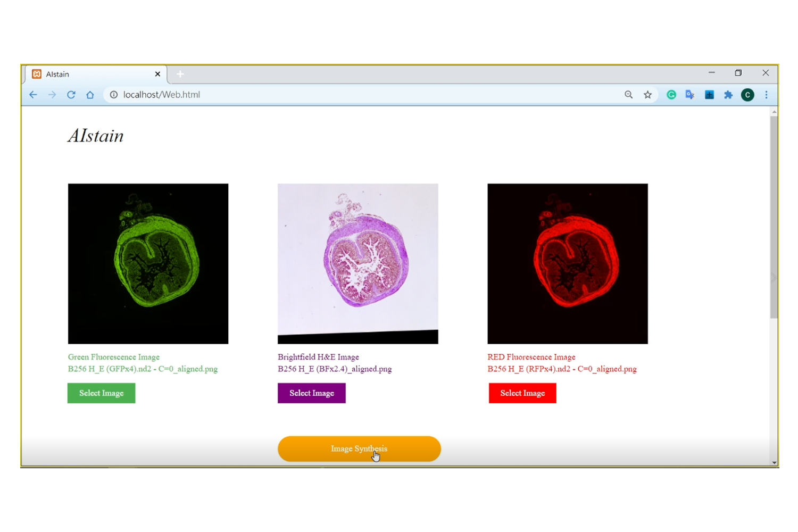
Task: Open the Grammarly extension icon
Action: pos(671,95)
